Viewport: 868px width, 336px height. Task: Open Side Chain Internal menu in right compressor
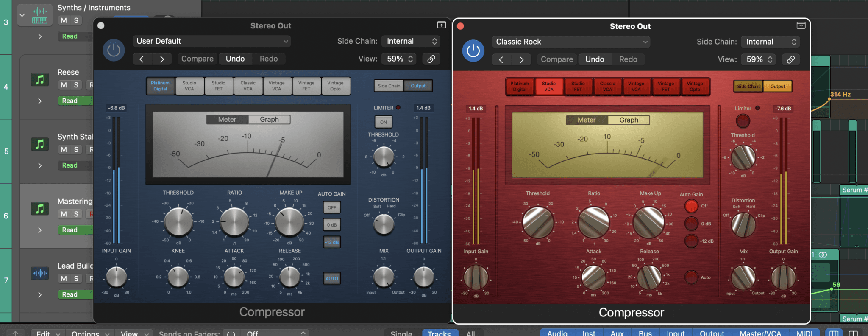tap(771, 42)
